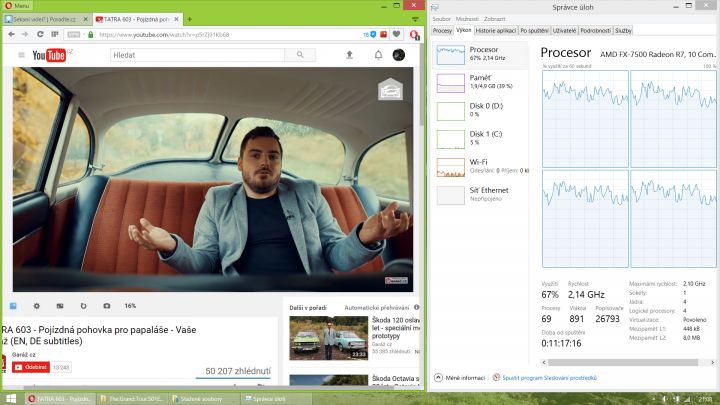Open the Speed Dial grid icon

pos(55,34)
